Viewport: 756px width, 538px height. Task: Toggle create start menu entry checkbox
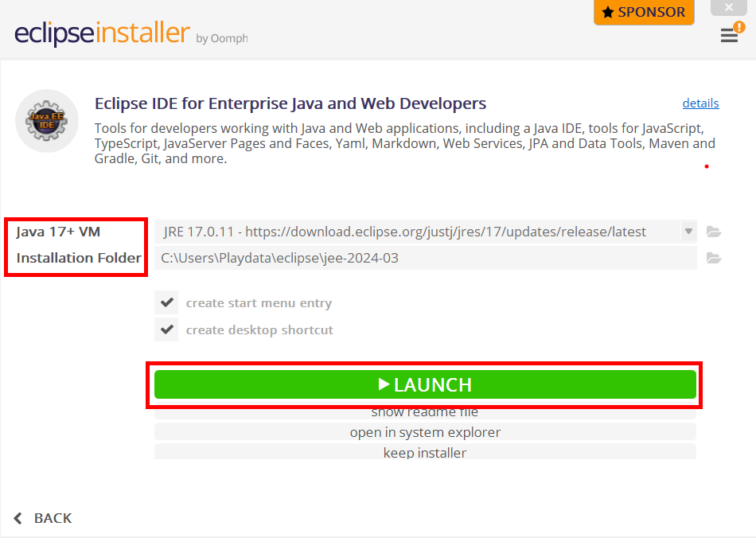pos(167,302)
